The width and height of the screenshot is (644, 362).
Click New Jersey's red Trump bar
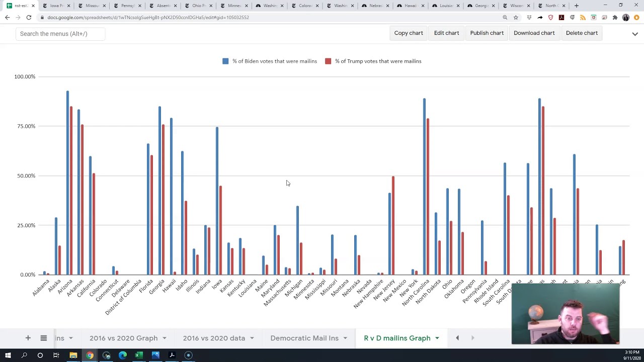(393, 226)
